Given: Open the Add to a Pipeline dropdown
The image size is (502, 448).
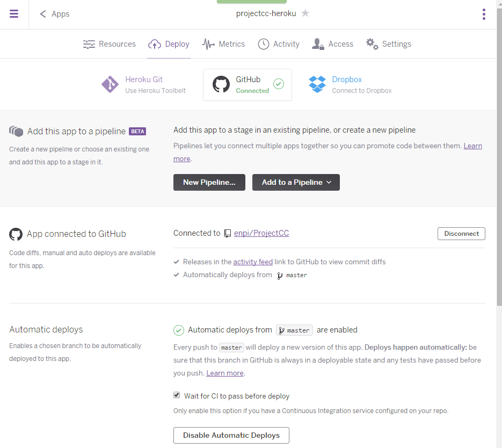Looking at the screenshot, I should tap(296, 182).
